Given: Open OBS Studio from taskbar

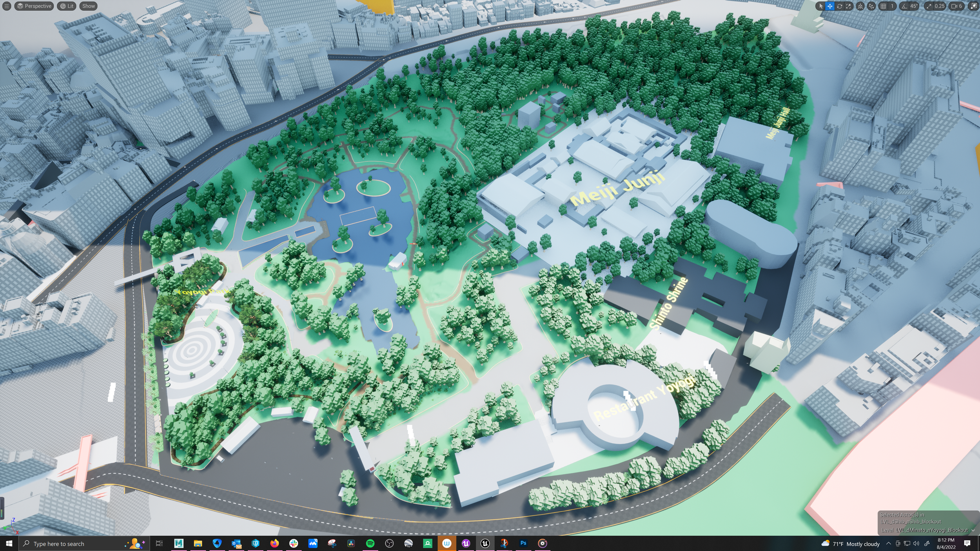Looking at the screenshot, I should click(x=389, y=544).
